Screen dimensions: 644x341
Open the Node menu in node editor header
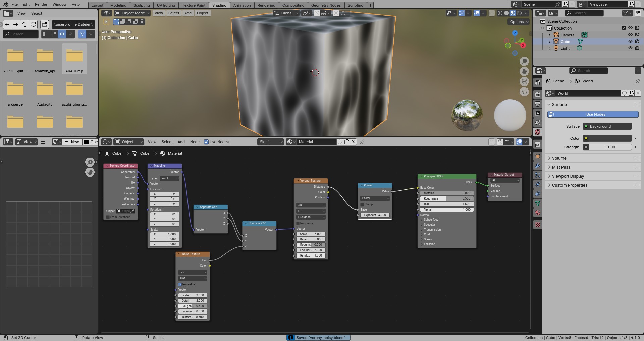195,142
